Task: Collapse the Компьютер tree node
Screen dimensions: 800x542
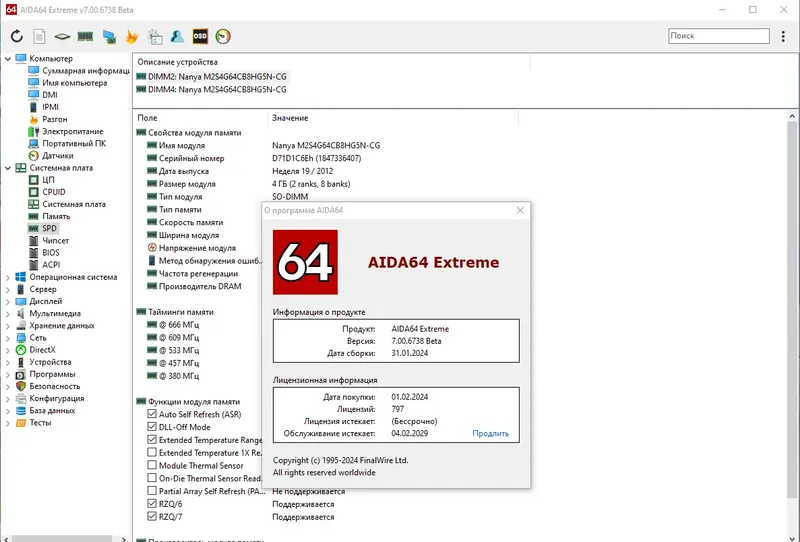Action: point(8,59)
